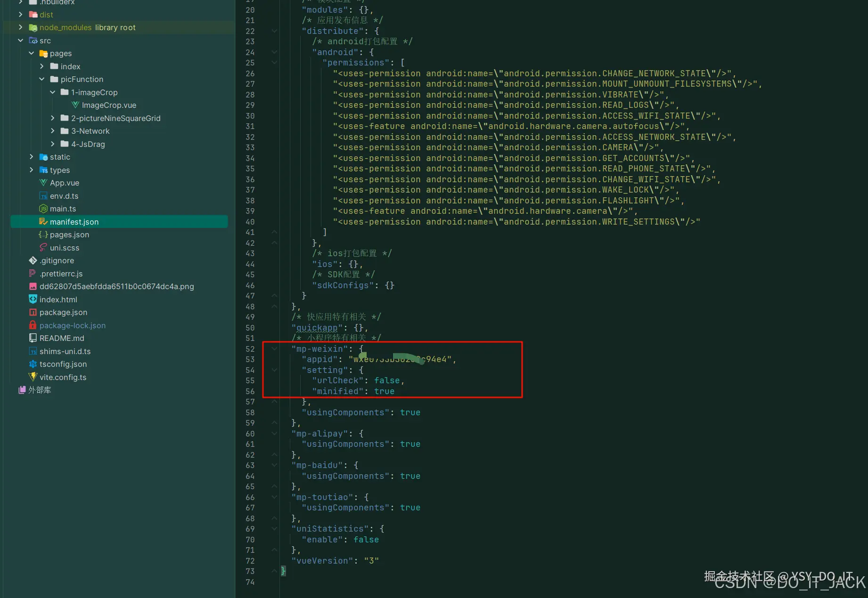Expand the index folder
868x598 pixels.
[x=42, y=66]
